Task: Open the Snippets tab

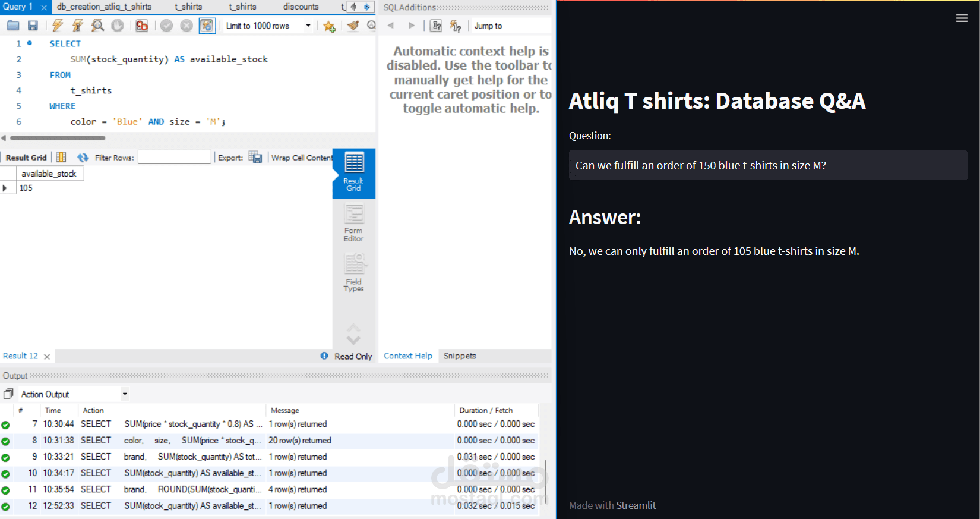Action: [460, 356]
